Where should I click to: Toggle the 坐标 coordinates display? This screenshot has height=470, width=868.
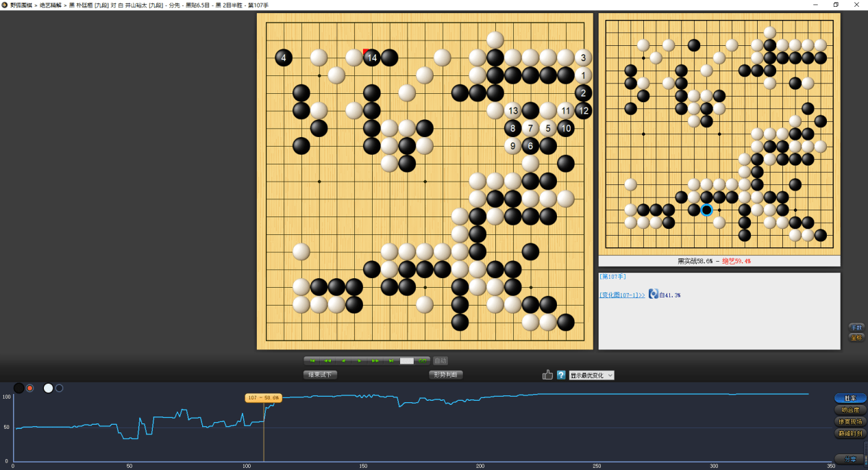pyautogui.click(x=856, y=337)
